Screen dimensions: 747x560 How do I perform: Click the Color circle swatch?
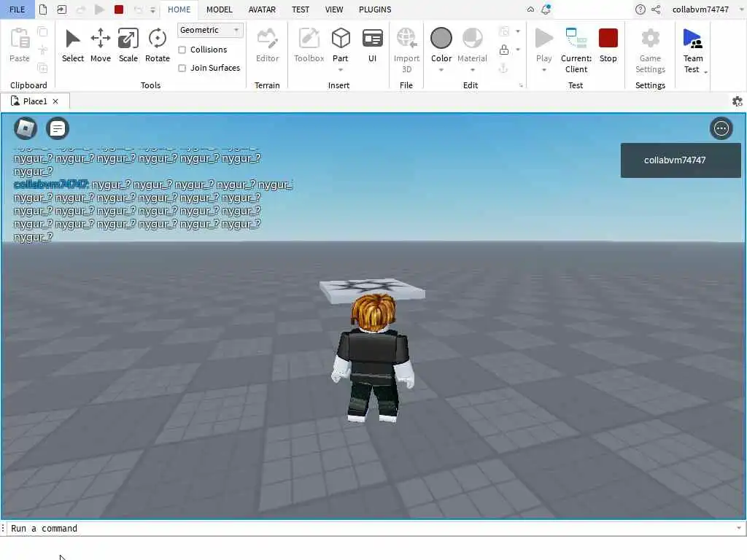point(441,38)
